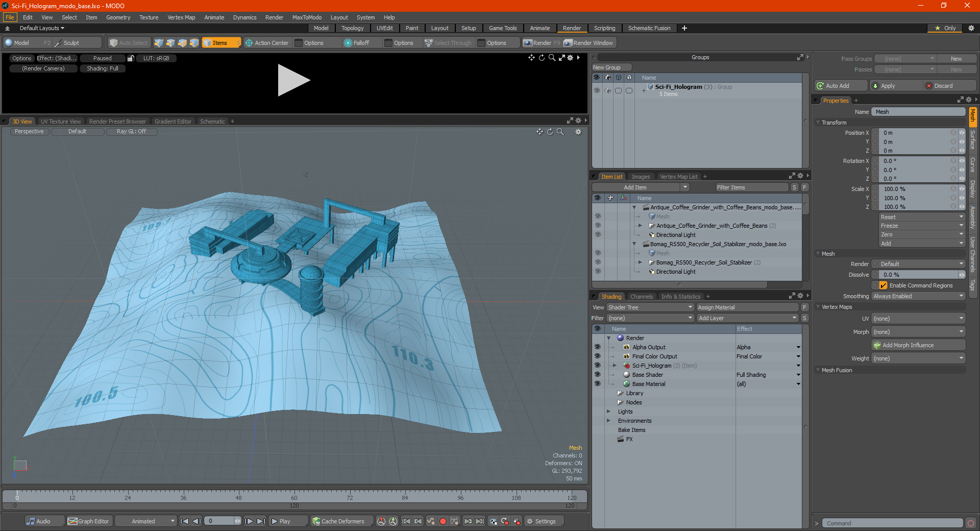
Task: Toggle Enable Command Regions checkbox
Action: (x=884, y=285)
